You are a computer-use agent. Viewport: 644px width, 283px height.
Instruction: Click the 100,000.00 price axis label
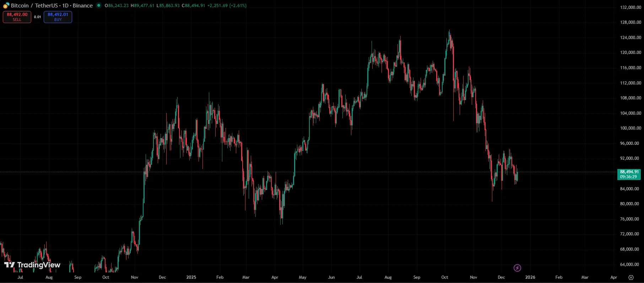point(631,128)
